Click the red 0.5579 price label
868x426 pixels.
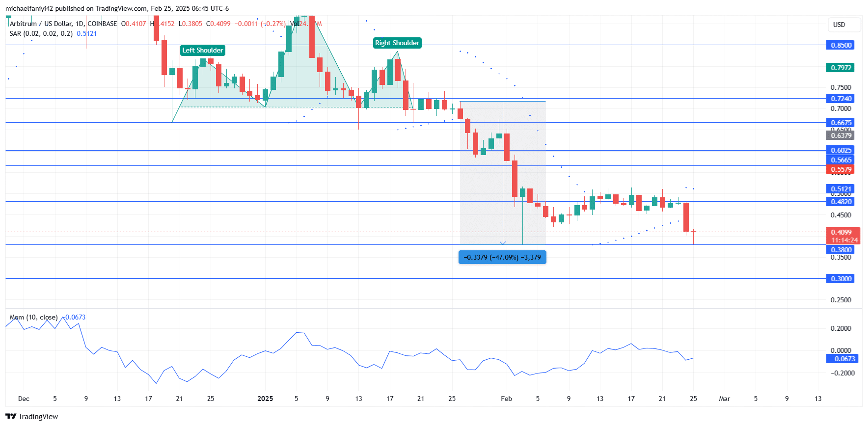[x=841, y=169]
